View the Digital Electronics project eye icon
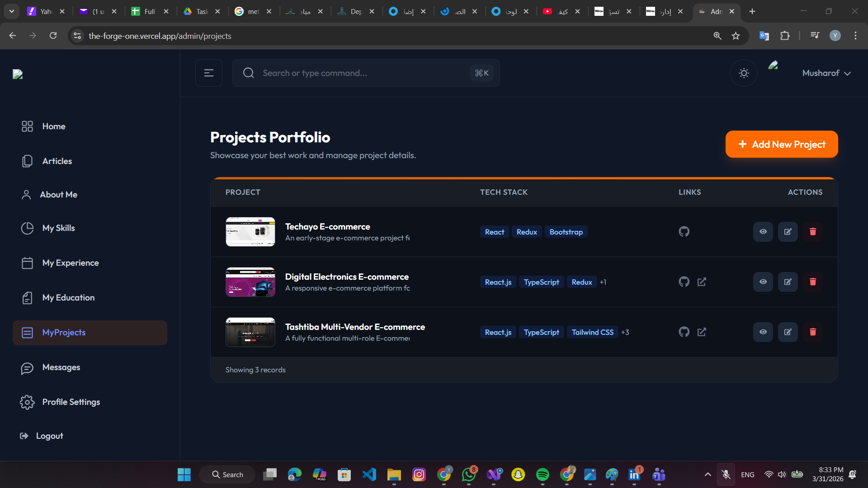This screenshot has width=868, height=488. (763, 282)
